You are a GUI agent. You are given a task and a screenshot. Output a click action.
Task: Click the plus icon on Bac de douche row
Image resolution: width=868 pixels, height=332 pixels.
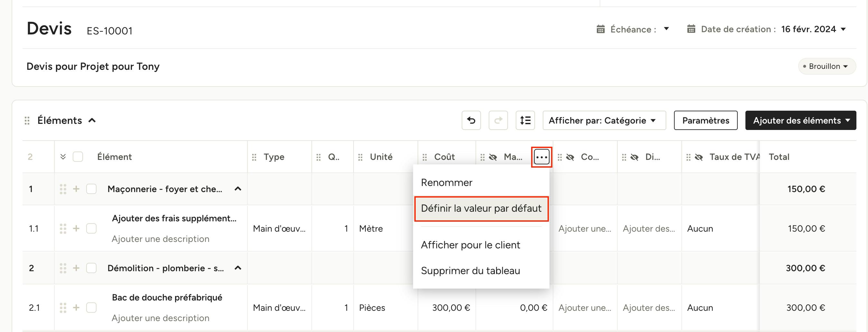click(x=76, y=308)
